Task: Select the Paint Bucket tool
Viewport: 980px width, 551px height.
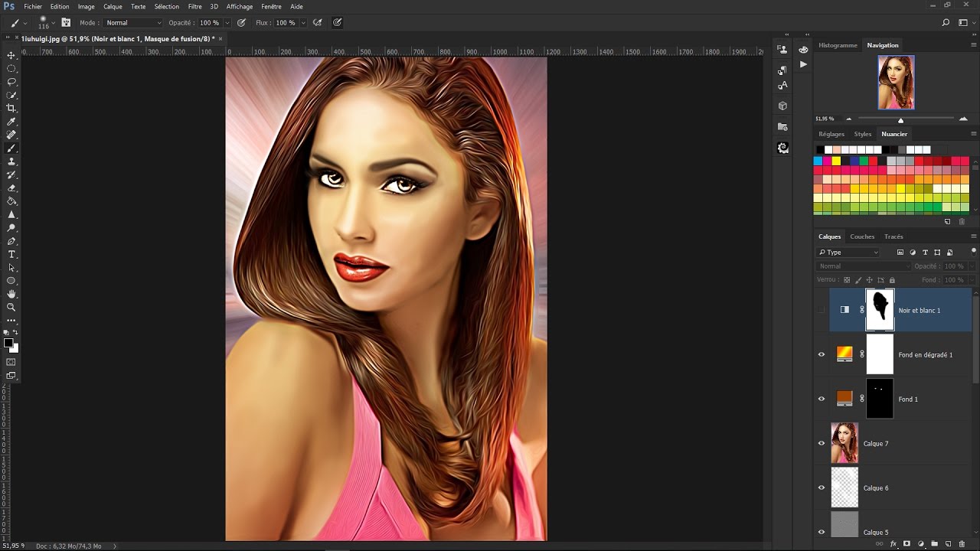Action: click(x=11, y=201)
